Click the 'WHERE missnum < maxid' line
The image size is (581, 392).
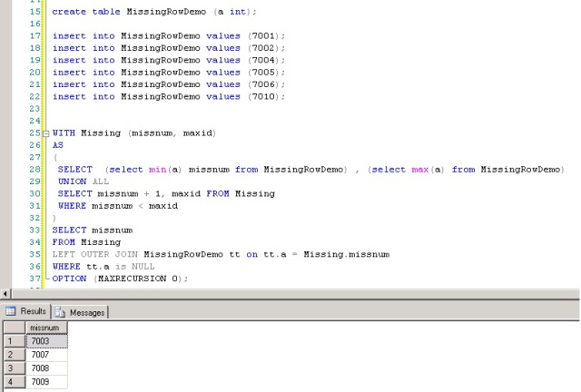click(x=118, y=206)
